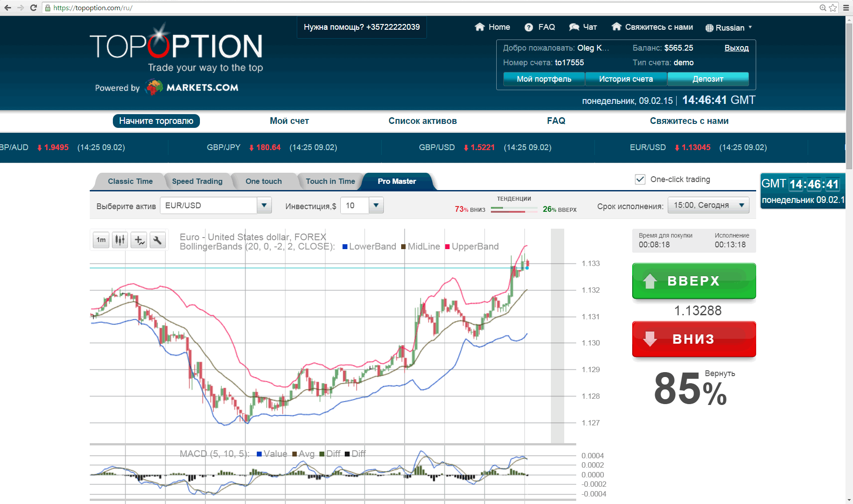
Task: Click the browser back arrow
Action: coord(8,8)
